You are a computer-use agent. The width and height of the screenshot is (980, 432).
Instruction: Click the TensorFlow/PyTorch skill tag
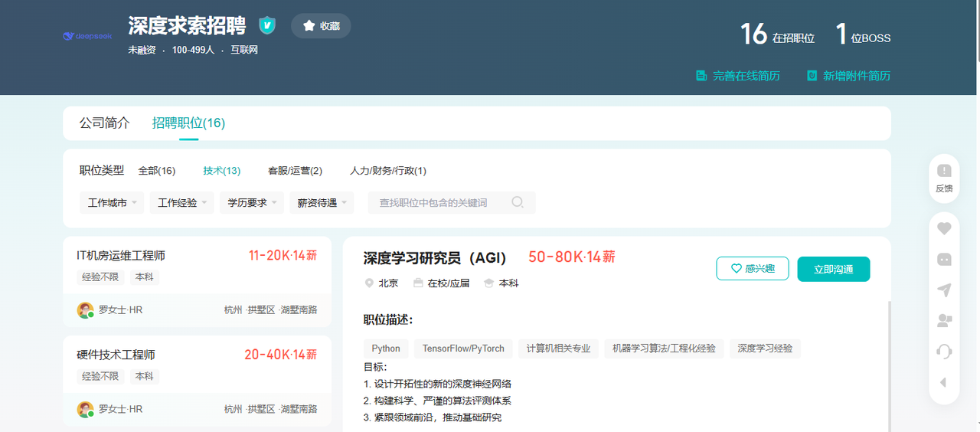tap(464, 349)
